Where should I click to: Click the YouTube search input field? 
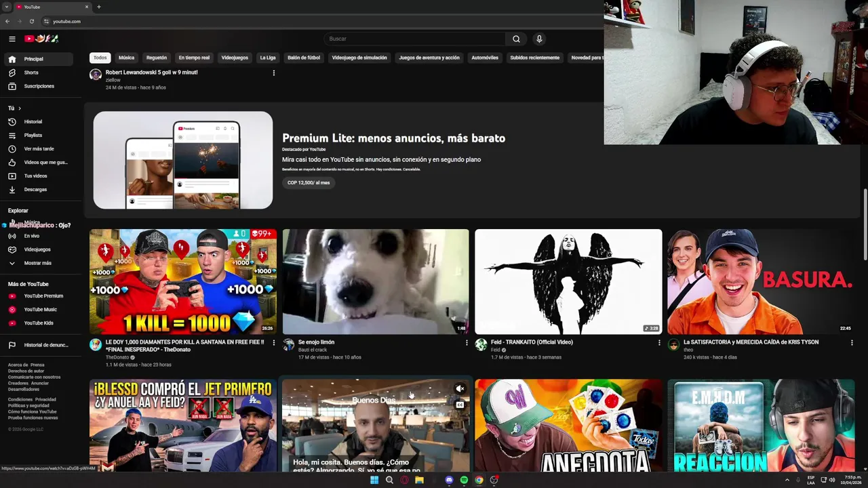[x=415, y=39]
